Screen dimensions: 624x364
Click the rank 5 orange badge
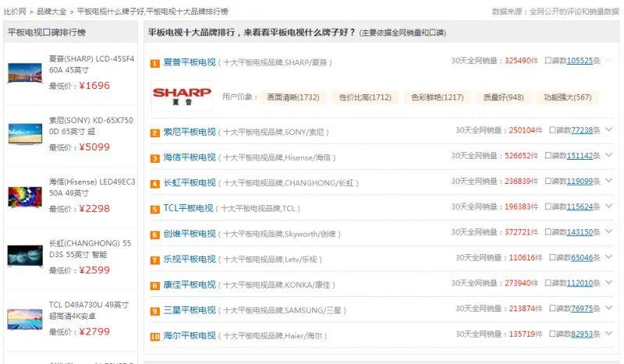pos(154,210)
